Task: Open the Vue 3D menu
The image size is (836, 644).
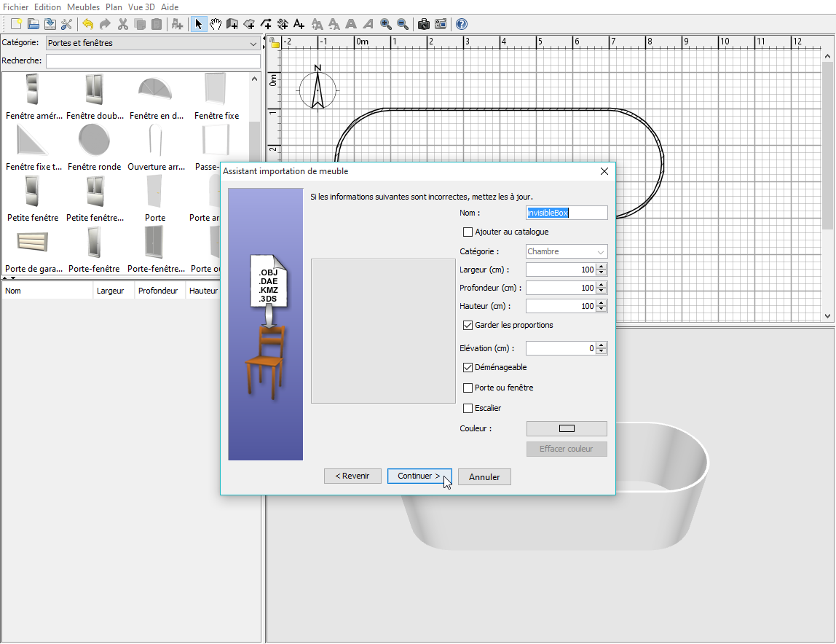Action: point(141,7)
